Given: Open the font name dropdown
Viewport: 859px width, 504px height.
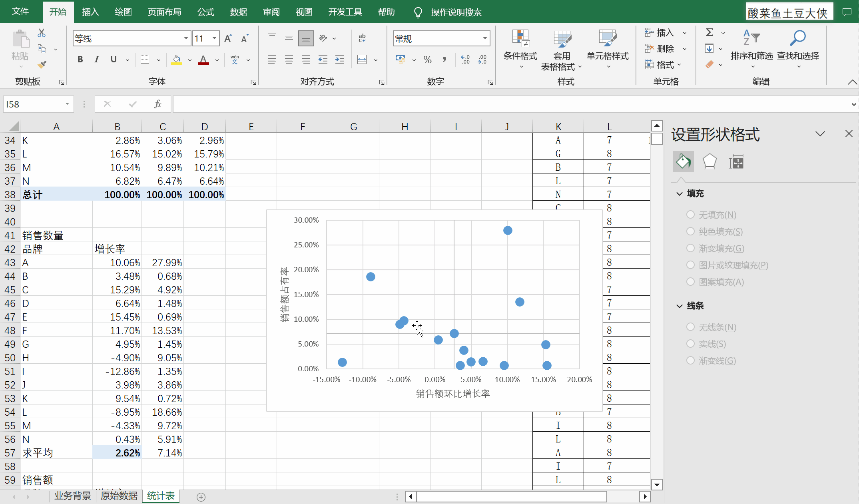Looking at the screenshot, I should coord(186,39).
